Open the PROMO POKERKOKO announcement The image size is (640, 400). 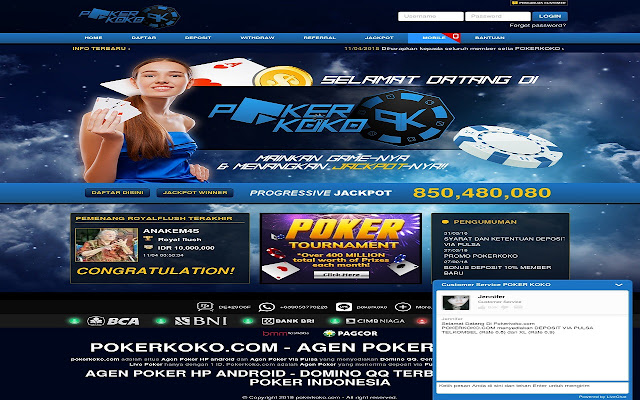(481, 256)
